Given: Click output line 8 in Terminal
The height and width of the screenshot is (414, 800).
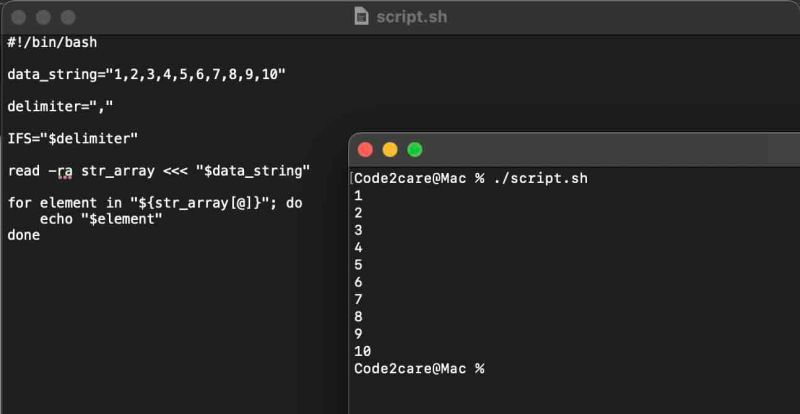Looking at the screenshot, I should [358, 316].
